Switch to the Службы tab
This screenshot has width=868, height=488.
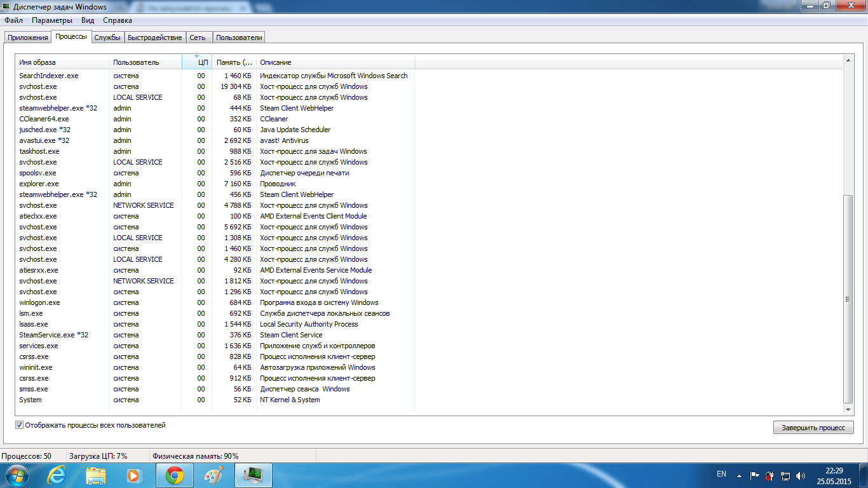click(107, 37)
